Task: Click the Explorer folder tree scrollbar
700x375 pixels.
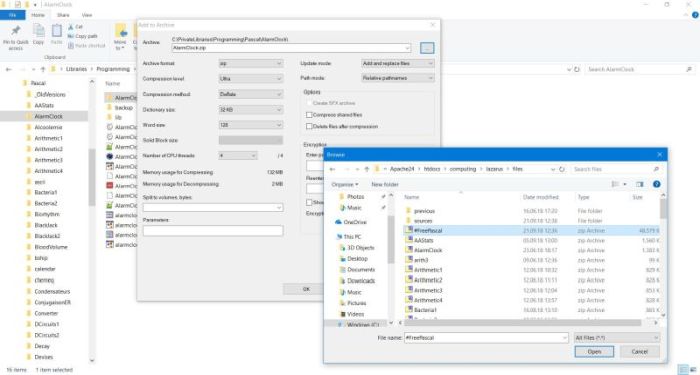Action: 92,176
